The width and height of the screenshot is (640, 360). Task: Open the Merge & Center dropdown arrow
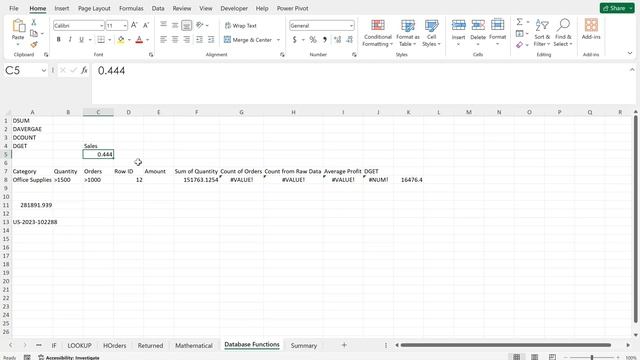point(278,40)
